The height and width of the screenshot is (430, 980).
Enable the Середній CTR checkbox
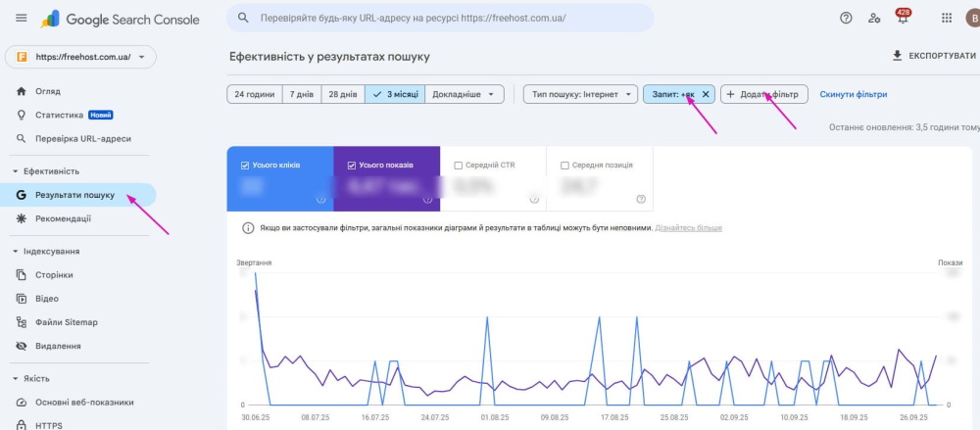(459, 166)
